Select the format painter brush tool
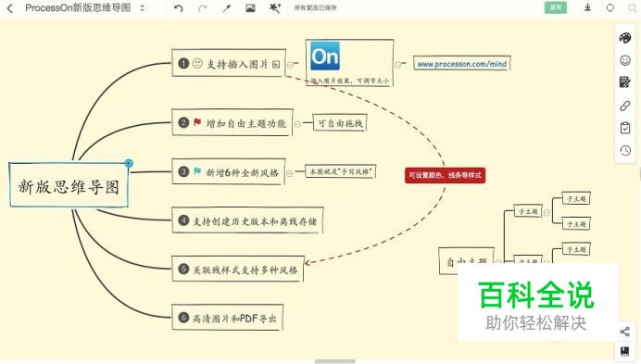The width and height of the screenshot is (641, 364). pyautogui.click(x=226, y=8)
